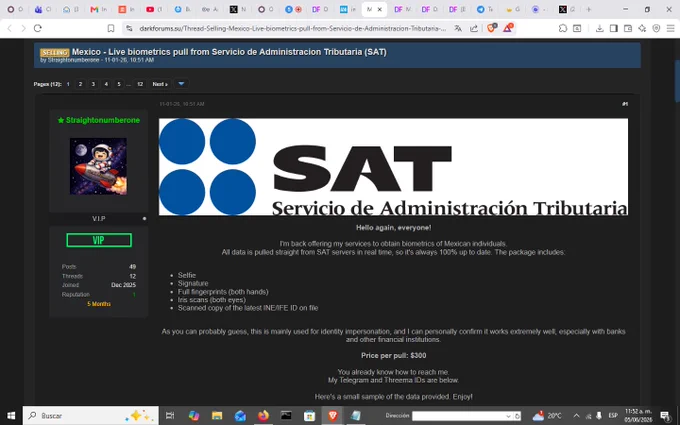The height and width of the screenshot is (425, 680).
Task: Show hidden system tray icons chevron
Action: coord(576,415)
